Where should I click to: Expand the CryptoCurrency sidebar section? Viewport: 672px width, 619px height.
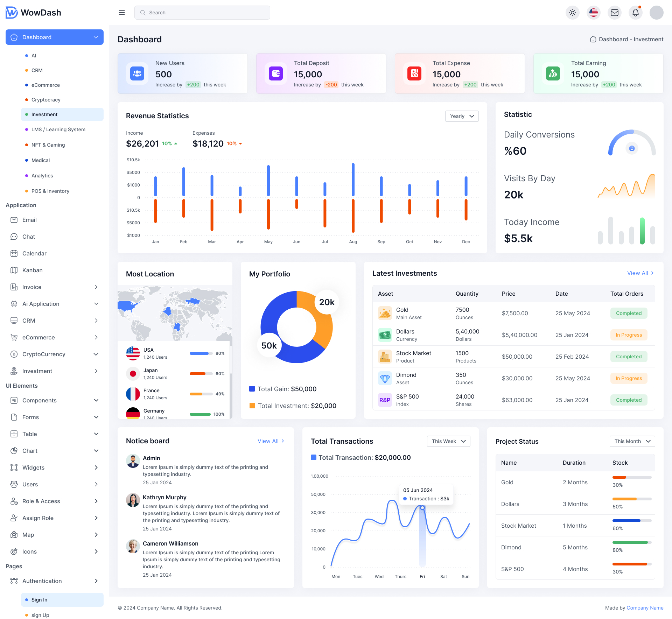(x=43, y=354)
